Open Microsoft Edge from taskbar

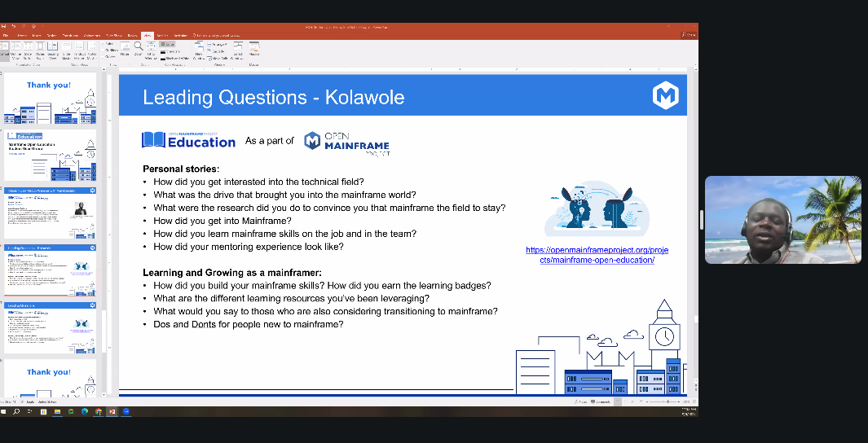pos(85,411)
